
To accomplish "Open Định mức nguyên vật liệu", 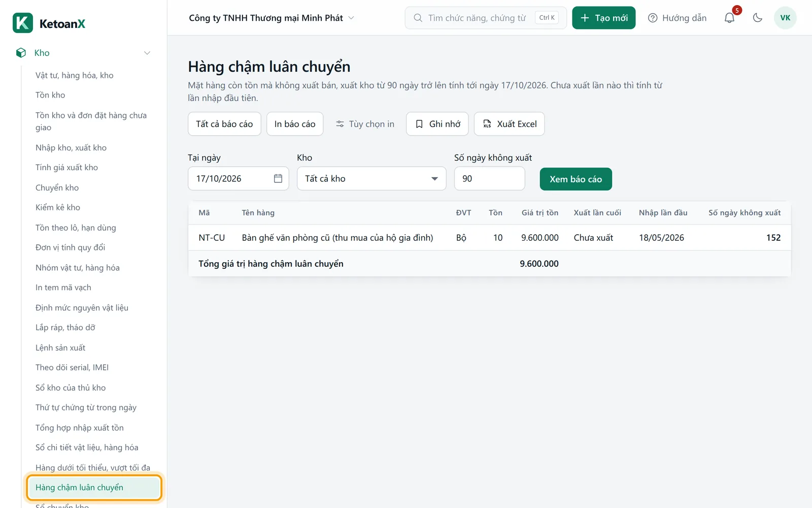I will 82,308.
